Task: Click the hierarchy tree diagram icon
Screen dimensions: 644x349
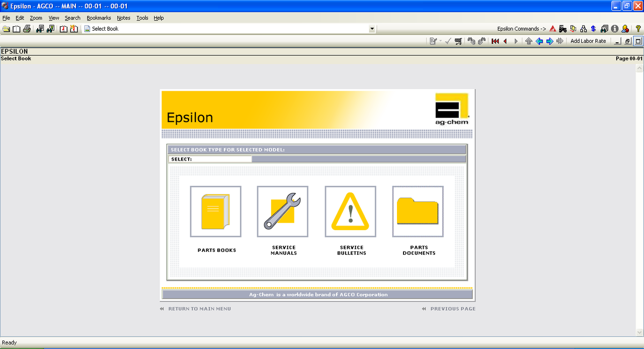Action: [x=584, y=29]
